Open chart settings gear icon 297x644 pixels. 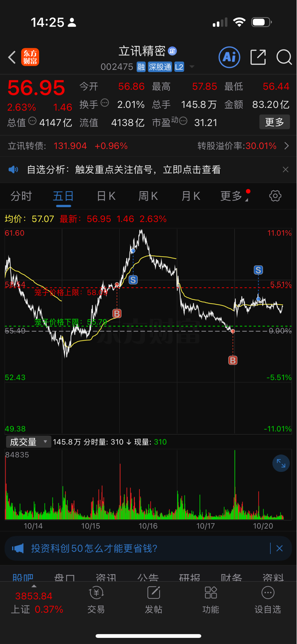pos(275,196)
